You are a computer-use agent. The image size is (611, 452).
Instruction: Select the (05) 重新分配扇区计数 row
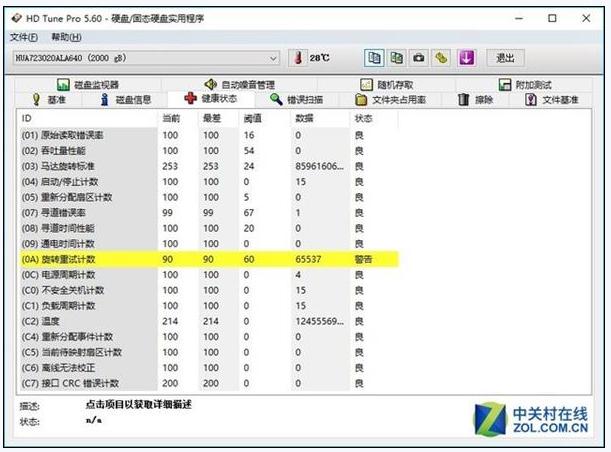click(x=208, y=197)
